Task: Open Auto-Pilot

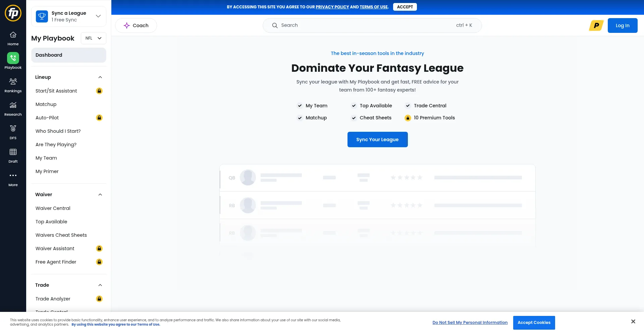Action: tap(47, 118)
